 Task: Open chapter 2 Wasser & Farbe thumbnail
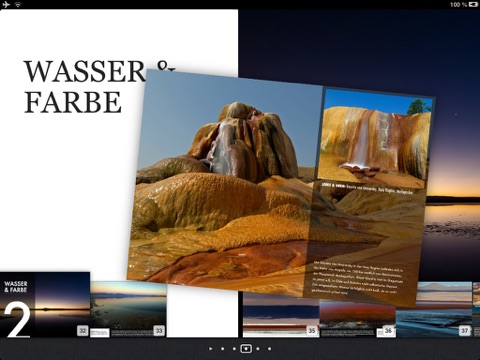45,305
